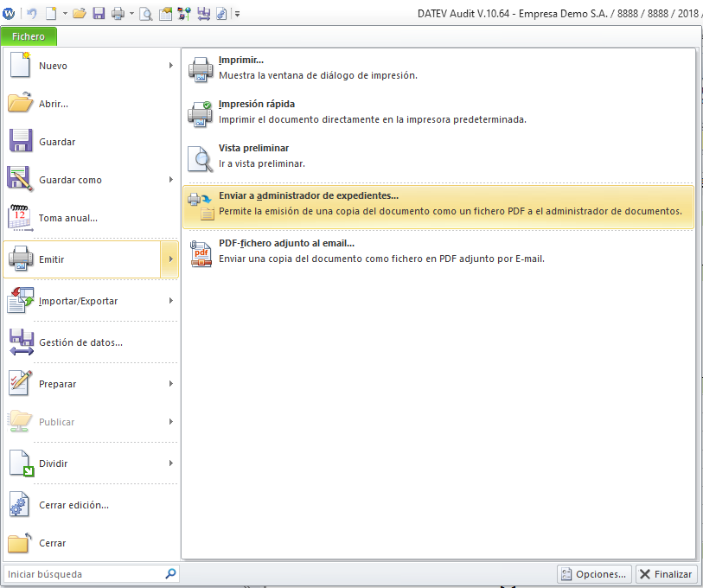Choose Cerrar edición... from the menu
This screenshot has height=588, width=703.
(x=91, y=505)
